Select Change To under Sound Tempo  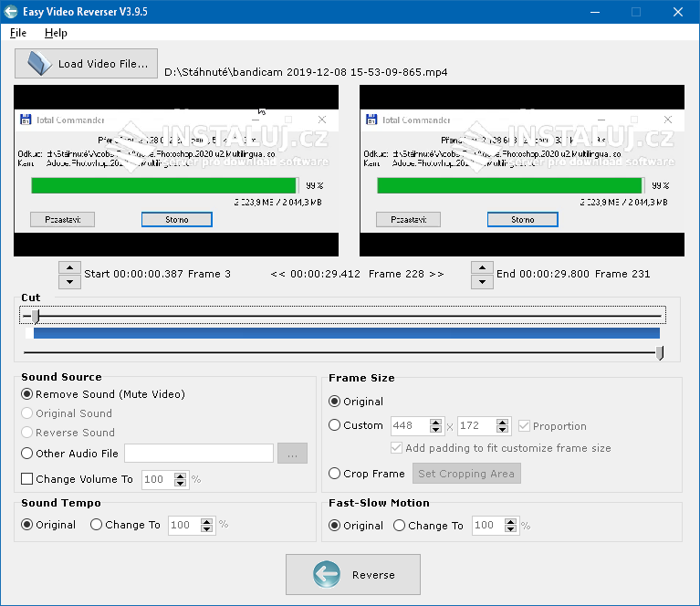tap(97, 525)
